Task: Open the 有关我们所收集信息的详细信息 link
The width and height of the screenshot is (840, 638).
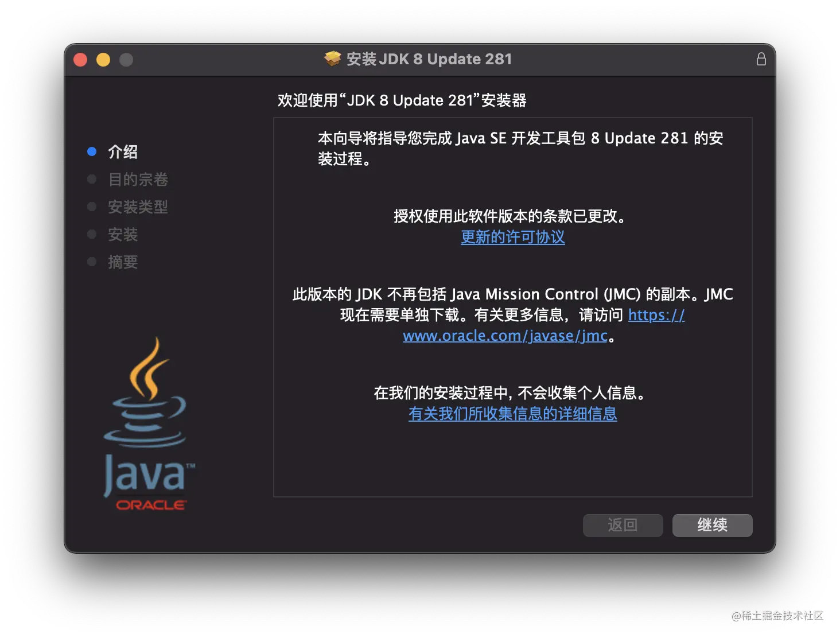Action: tap(512, 414)
